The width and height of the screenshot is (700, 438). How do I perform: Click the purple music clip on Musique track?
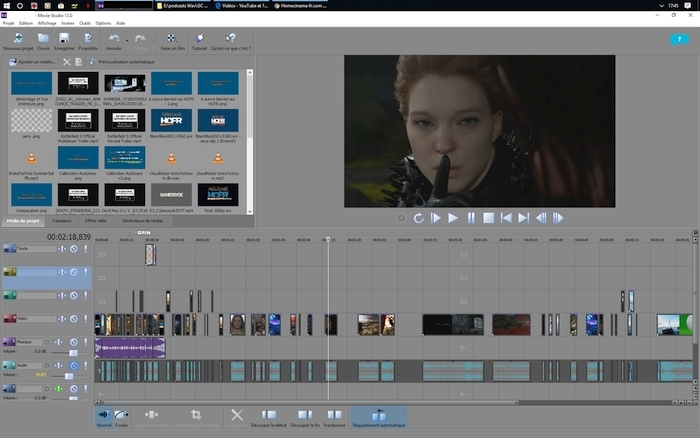[x=130, y=348]
